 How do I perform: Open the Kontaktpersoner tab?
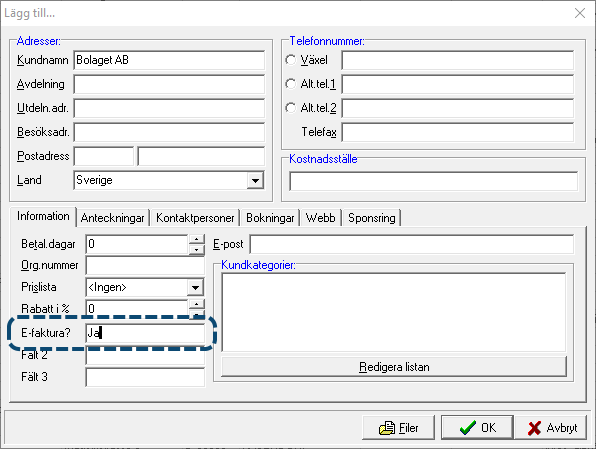point(195,218)
